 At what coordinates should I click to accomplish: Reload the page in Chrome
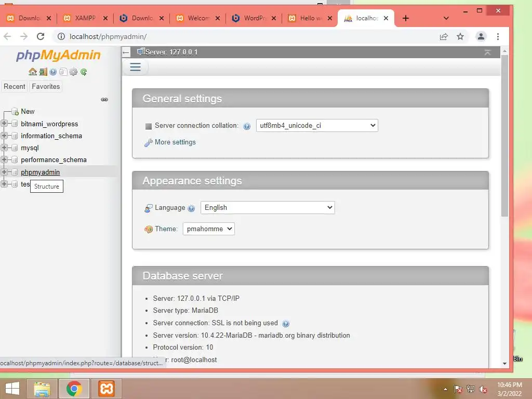click(x=41, y=36)
